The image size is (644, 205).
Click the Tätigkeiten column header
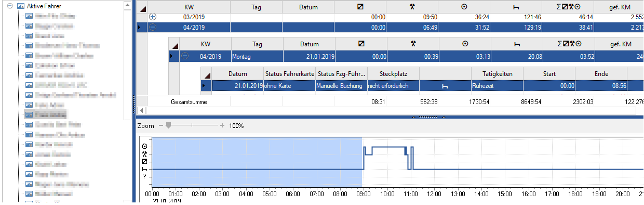pyautogui.click(x=497, y=74)
